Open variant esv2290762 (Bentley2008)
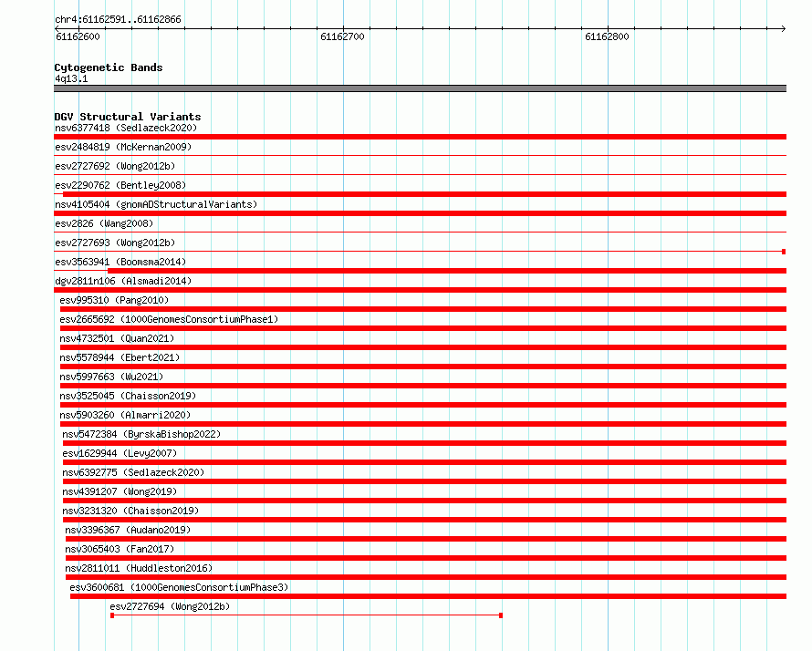 pyautogui.click(x=120, y=185)
